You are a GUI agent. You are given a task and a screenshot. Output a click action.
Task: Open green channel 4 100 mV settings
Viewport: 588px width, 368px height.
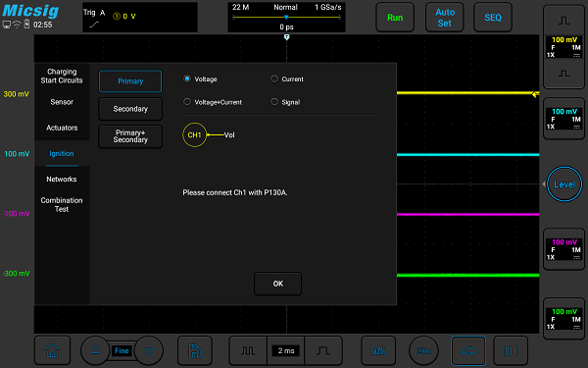tap(563, 319)
